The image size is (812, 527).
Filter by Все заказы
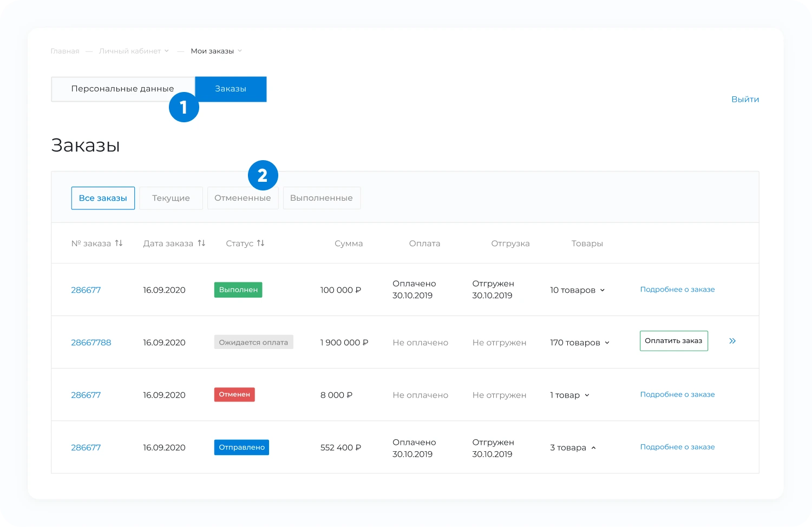[103, 198]
